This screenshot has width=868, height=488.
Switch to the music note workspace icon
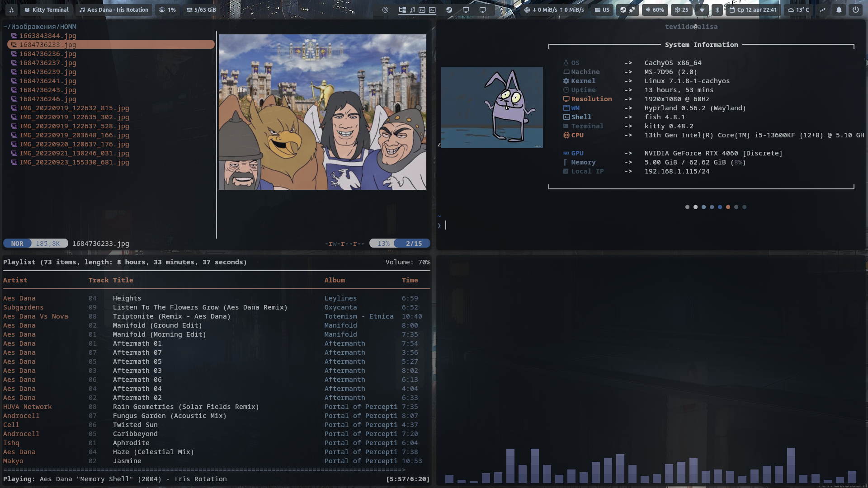point(412,9)
